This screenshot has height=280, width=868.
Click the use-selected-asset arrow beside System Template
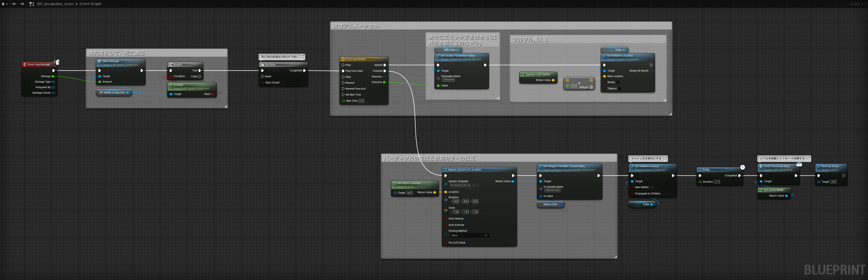(x=474, y=185)
